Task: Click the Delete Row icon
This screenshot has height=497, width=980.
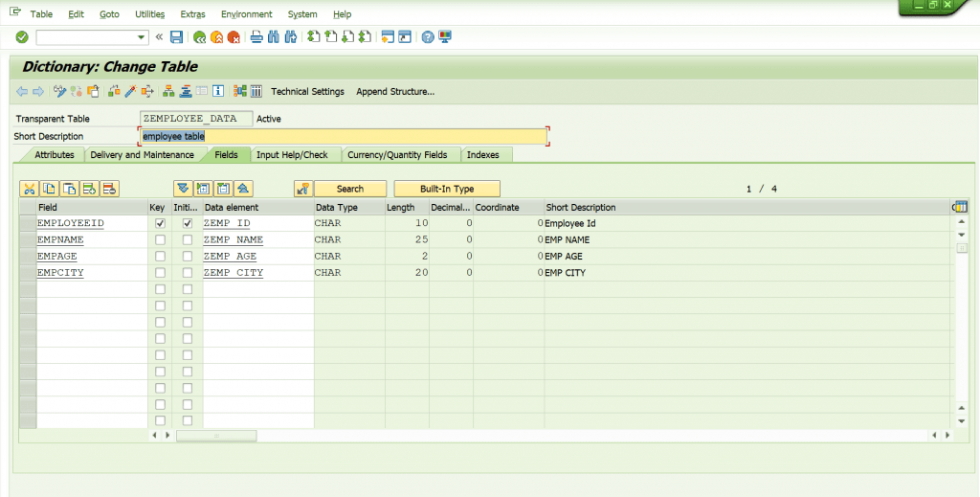Action: (x=109, y=189)
